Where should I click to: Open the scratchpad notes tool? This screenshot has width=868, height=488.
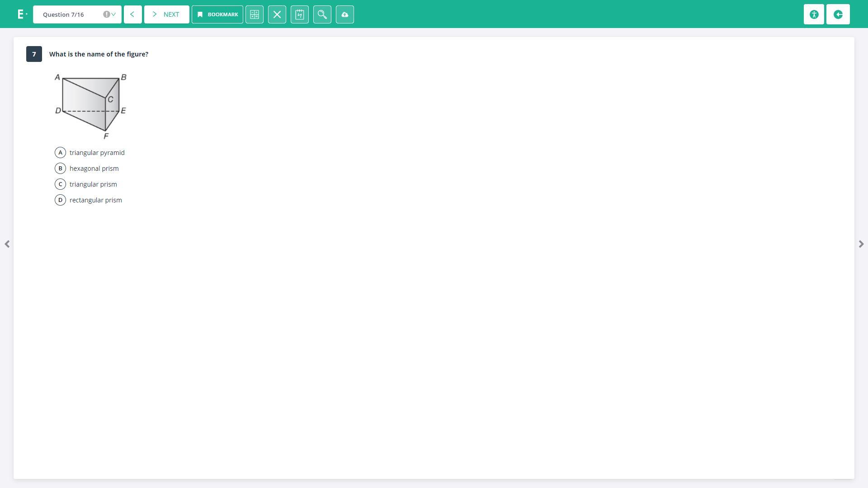coord(300,14)
